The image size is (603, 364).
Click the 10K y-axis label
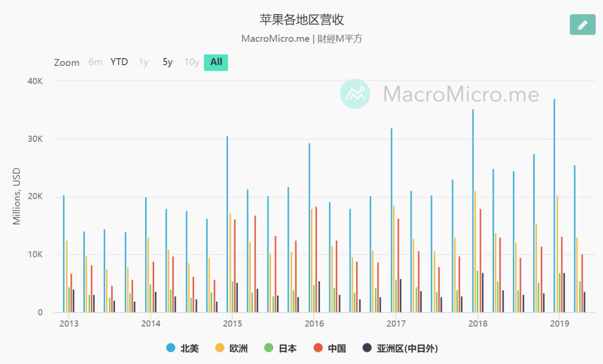click(x=35, y=255)
